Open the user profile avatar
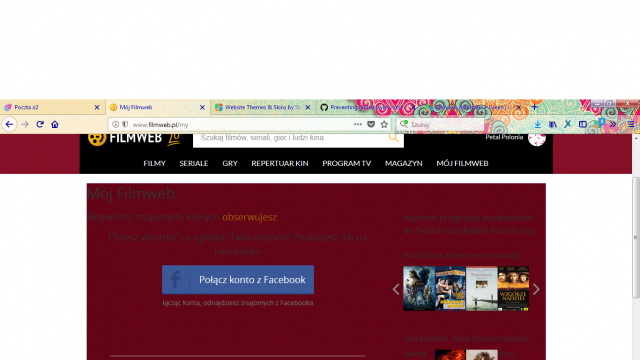The width and height of the screenshot is (640, 360). click(537, 139)
